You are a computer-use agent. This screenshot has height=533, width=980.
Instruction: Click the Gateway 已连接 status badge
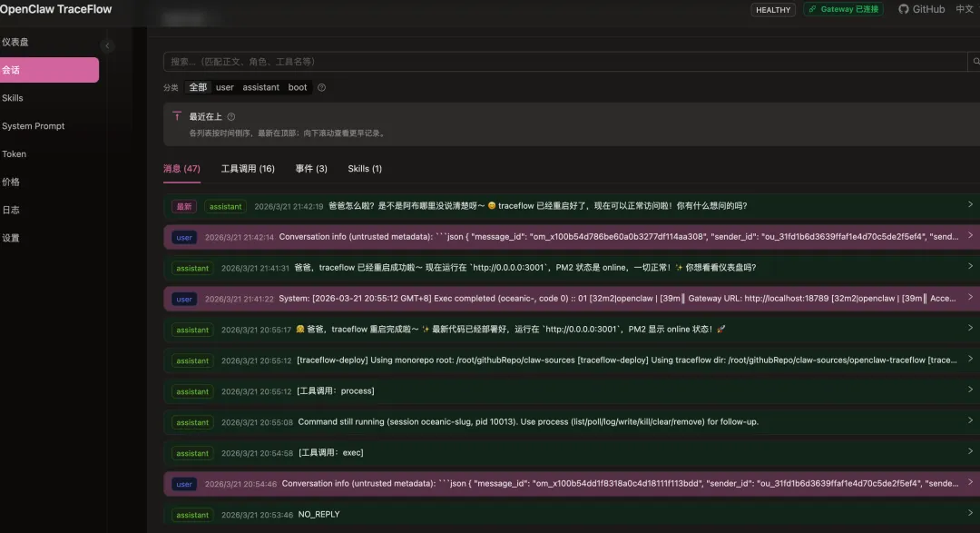(843, 9)
